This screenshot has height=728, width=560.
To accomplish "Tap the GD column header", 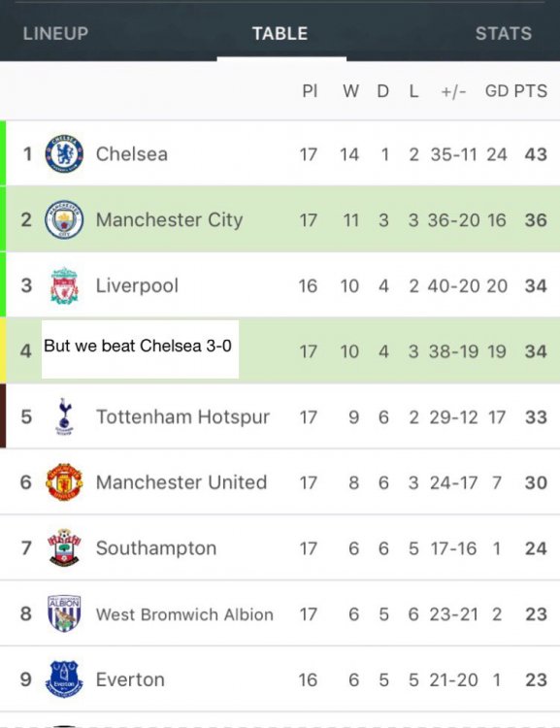I will (497, 91).
